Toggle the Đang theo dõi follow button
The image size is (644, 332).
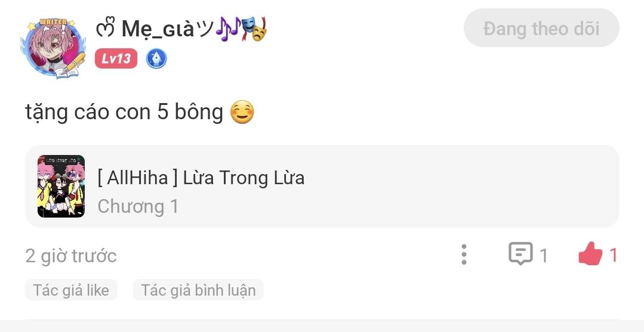coord(541,28)
